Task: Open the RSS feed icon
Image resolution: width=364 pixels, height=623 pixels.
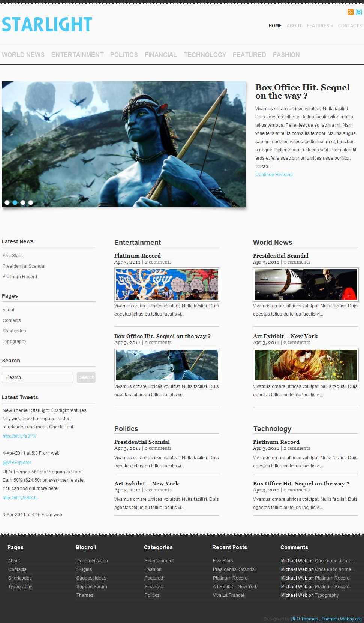Action: (x=351, y=12)
